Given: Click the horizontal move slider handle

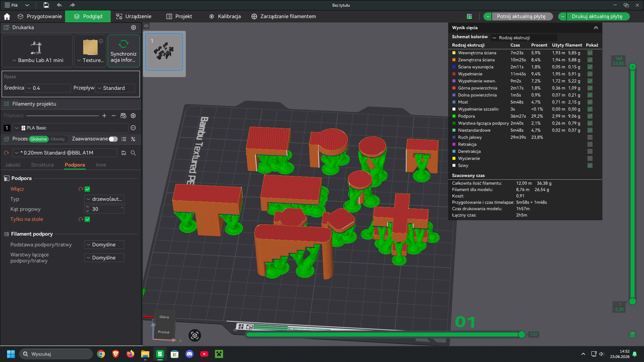Looking at the screenshot, I should [522, 335].
